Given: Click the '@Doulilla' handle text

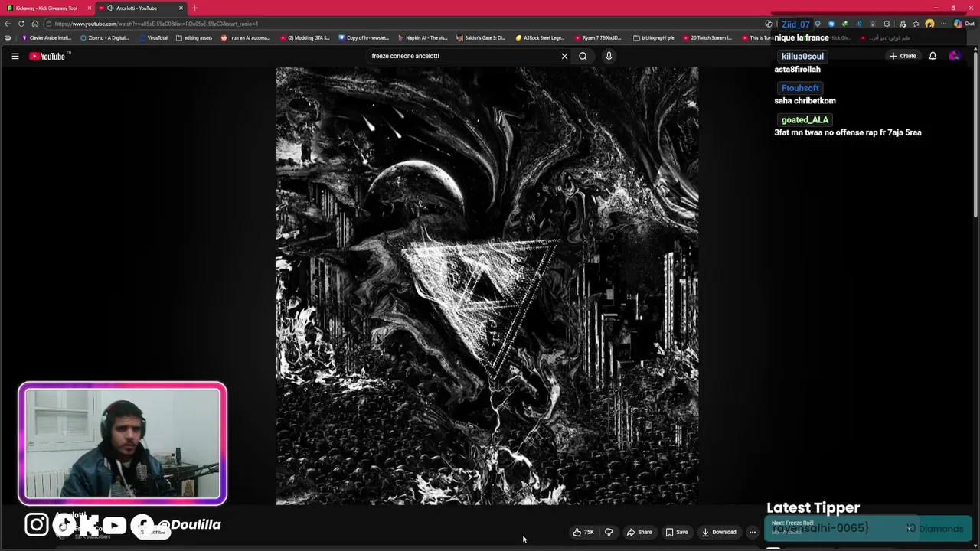Looking at the screenshot, I should click(x=189, y=524).
